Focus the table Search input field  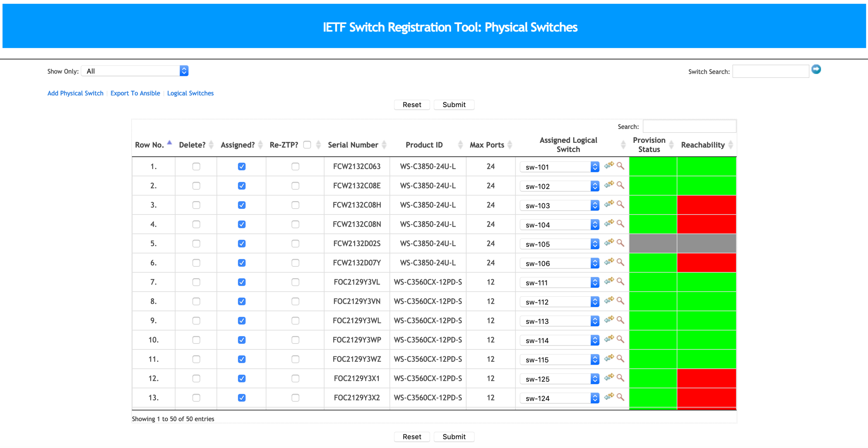(689, 127)
